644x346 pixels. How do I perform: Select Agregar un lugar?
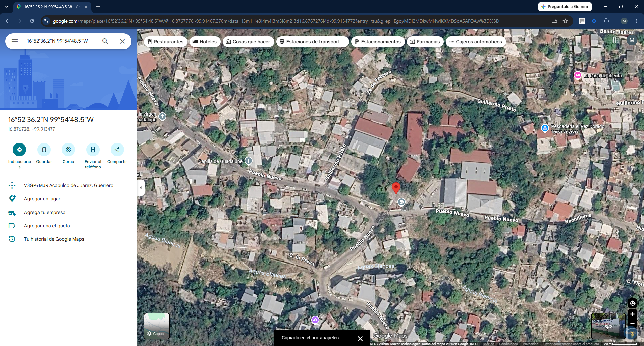click(68, 199)
